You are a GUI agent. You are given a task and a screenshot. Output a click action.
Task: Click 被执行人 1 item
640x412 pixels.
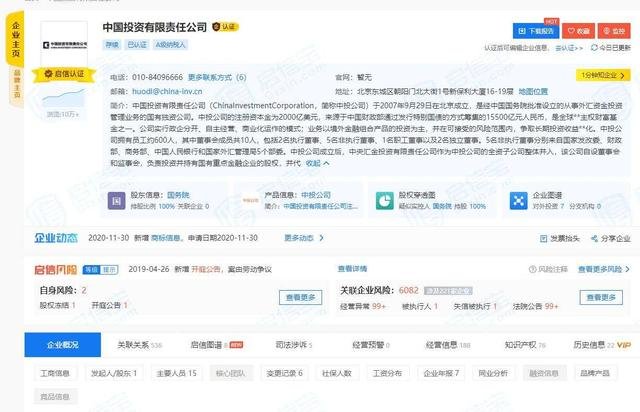[x=420, y=306]
